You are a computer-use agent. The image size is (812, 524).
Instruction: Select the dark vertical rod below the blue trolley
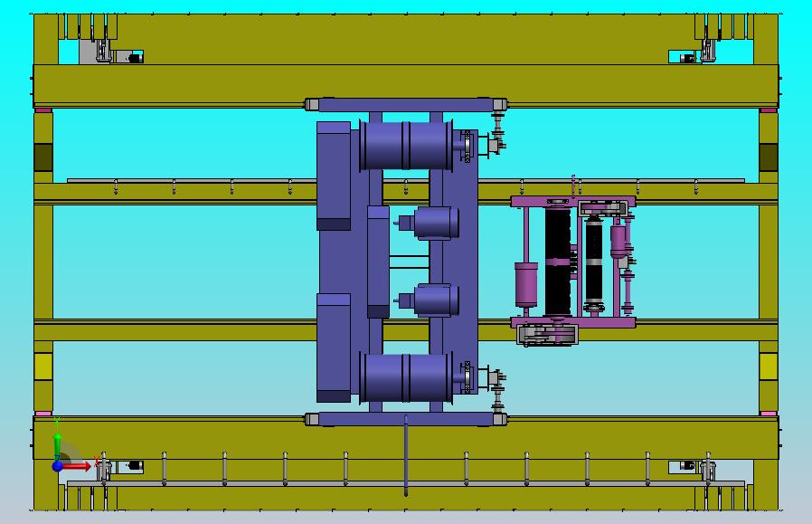coord(406,455)
